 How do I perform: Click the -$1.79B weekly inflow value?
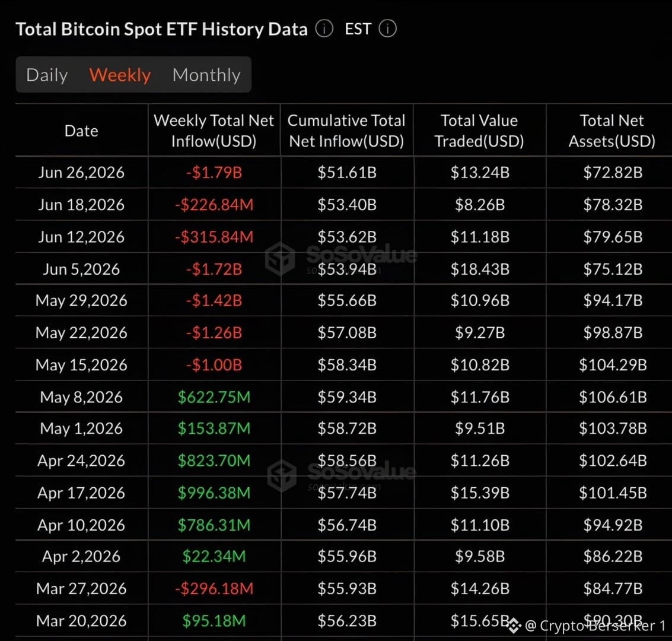pos(214,172)
